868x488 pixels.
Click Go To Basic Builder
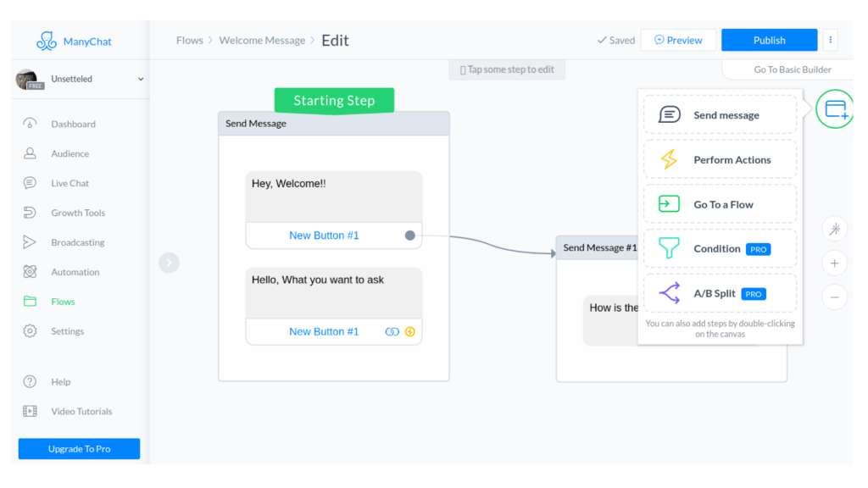pos(793,69)
